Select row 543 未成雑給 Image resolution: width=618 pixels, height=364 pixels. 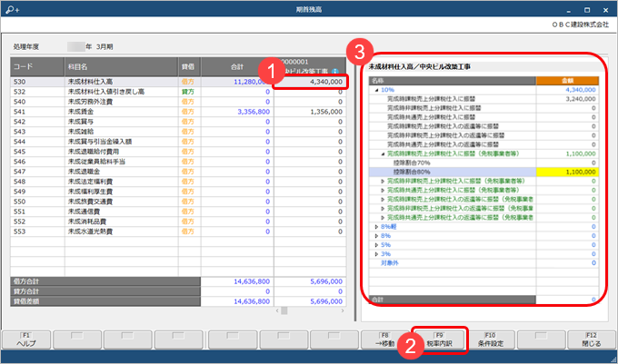[x=178, y=132]
